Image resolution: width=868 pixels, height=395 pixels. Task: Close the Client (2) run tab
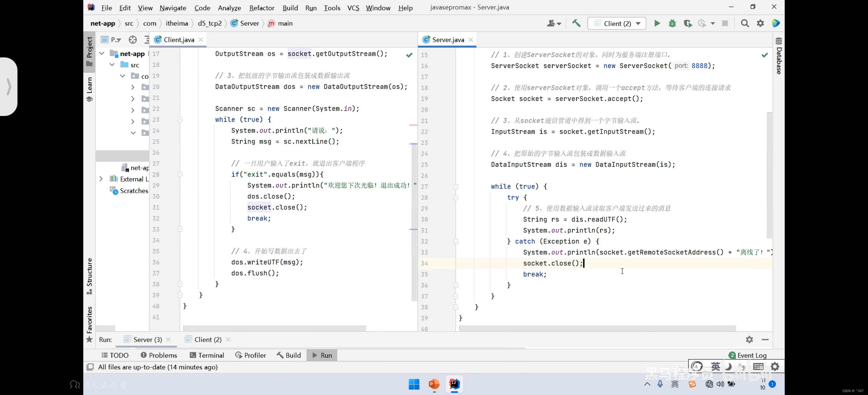pyautogui.click(x=228, y=340)
